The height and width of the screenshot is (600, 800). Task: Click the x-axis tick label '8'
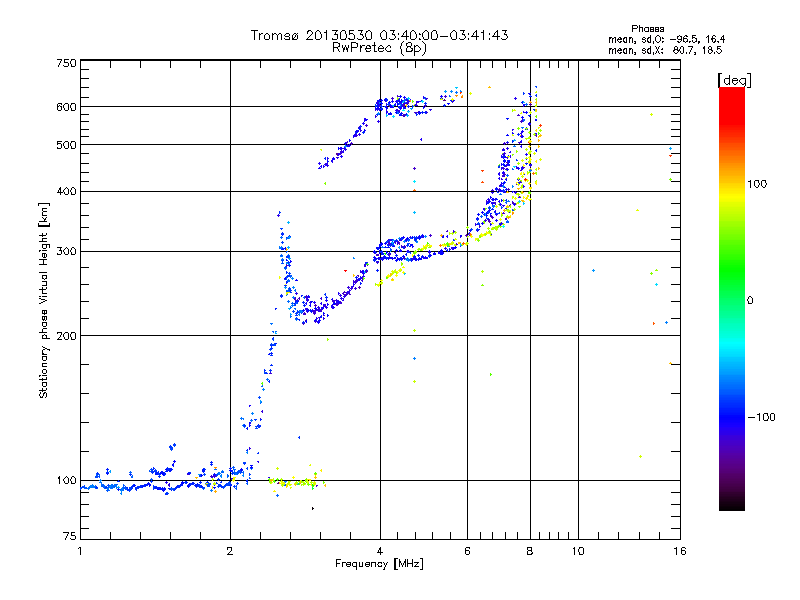click(530, 551)
